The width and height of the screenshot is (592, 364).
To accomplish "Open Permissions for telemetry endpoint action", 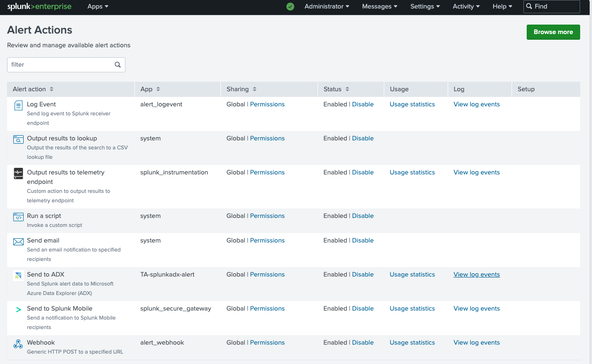I will (267, 173).
